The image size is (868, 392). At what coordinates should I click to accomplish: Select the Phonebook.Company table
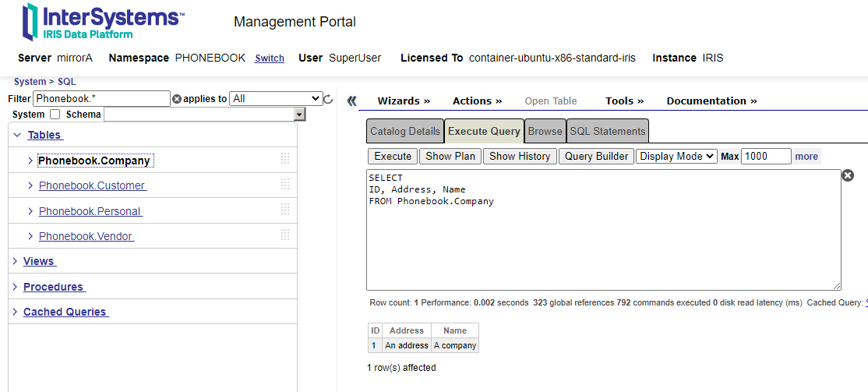click(x=94, y=161)
